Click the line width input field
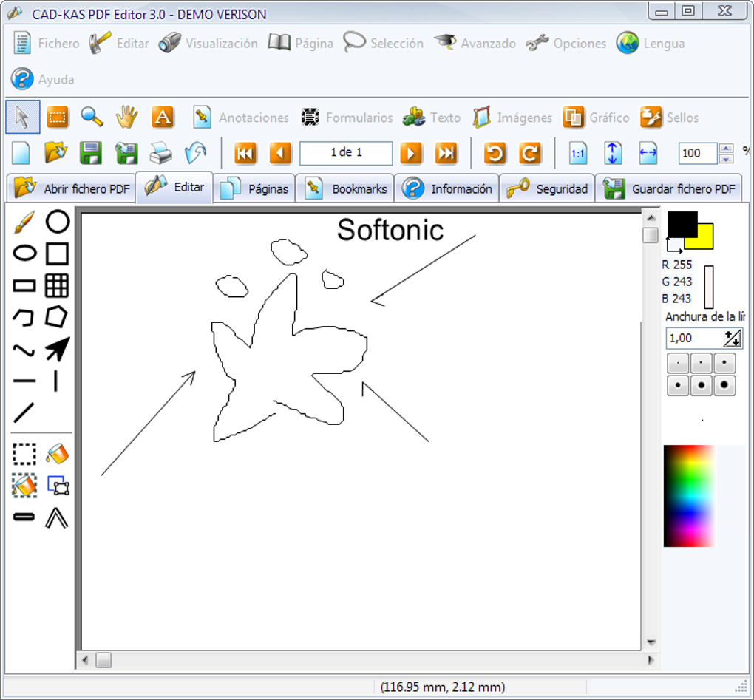Viewport: 754px width, 700px height. [694, 338]
